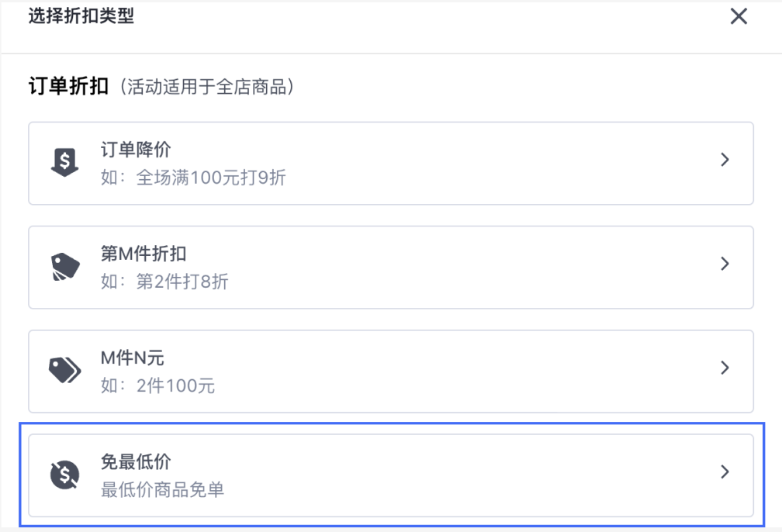Click the note 活动适用于全店商品

tap(206, 88)
